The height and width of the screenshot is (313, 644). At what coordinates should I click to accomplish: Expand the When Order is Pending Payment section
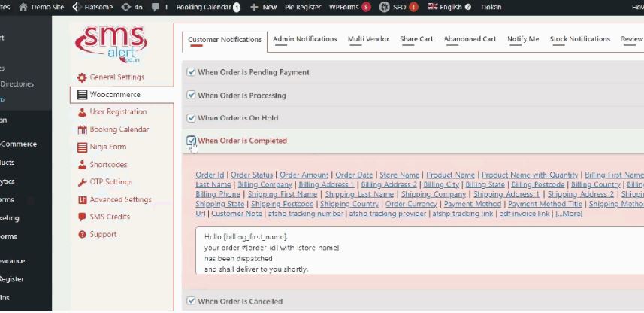coord(413,72)
